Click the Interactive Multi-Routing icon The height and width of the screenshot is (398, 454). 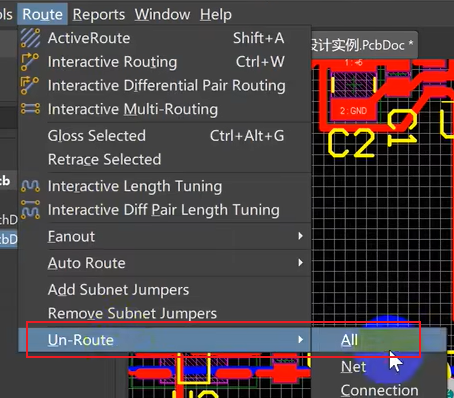tap(30, 109)
